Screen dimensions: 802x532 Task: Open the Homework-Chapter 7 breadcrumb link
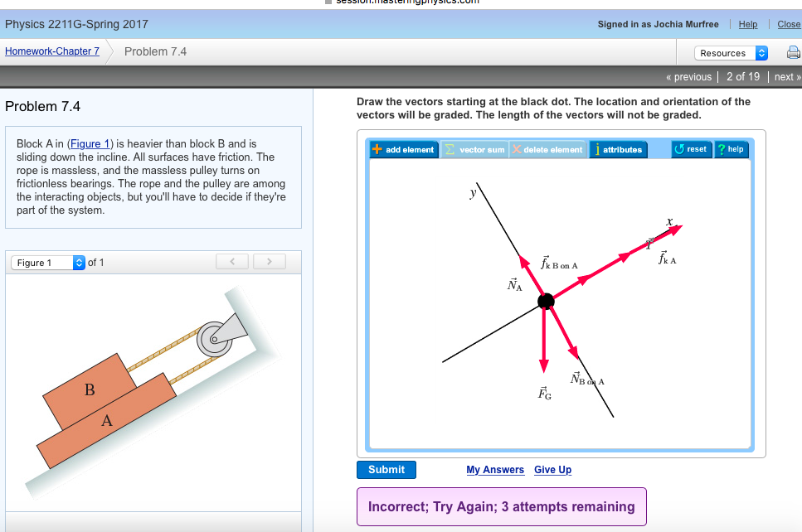tap(52, 51)
